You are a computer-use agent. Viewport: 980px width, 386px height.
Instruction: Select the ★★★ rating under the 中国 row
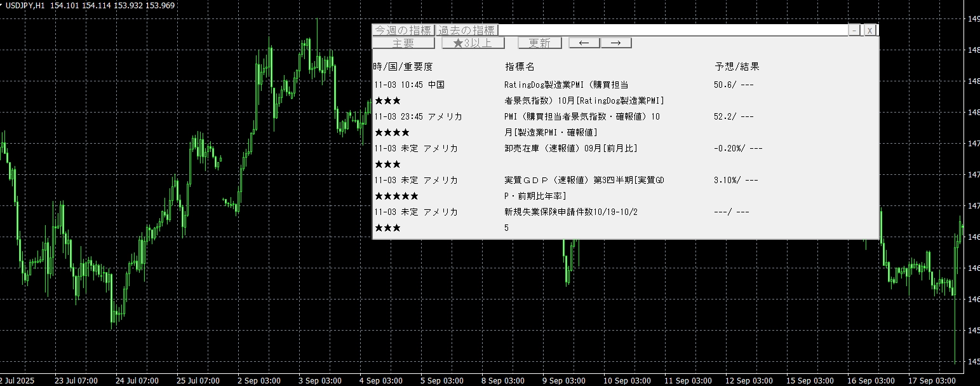click(387, 100)
